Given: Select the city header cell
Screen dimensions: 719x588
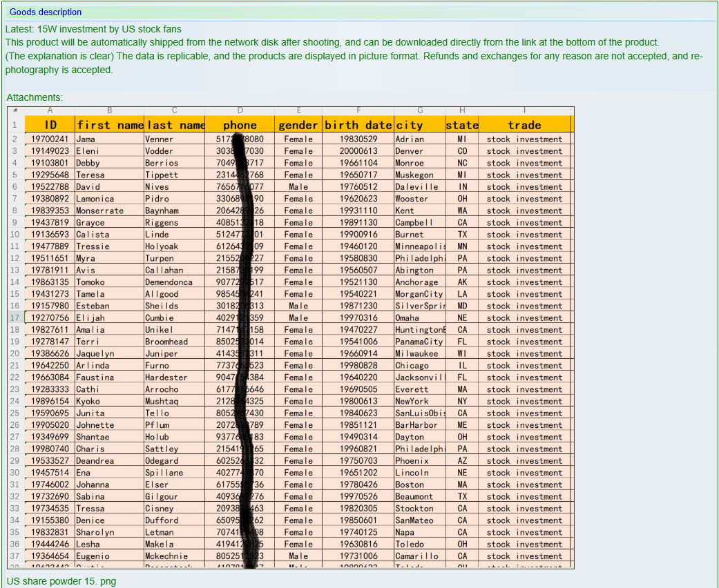Looking at the screenshot, I should point(419,125).
